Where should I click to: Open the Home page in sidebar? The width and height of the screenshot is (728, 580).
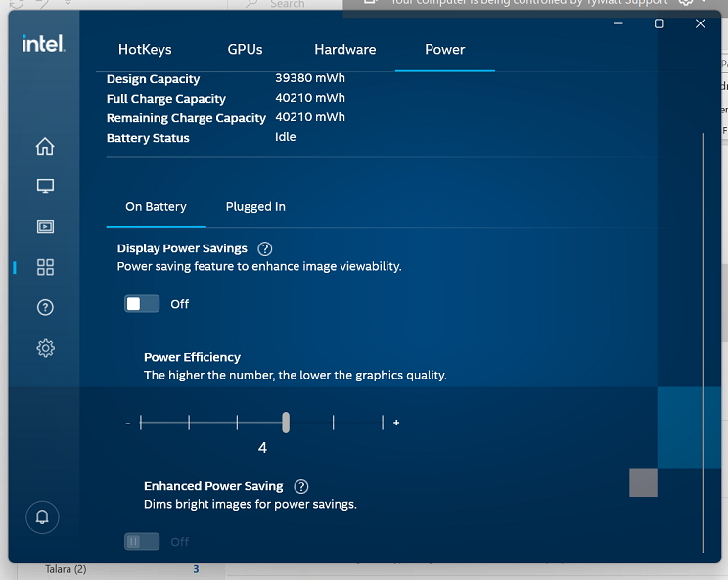coord(45,147)
